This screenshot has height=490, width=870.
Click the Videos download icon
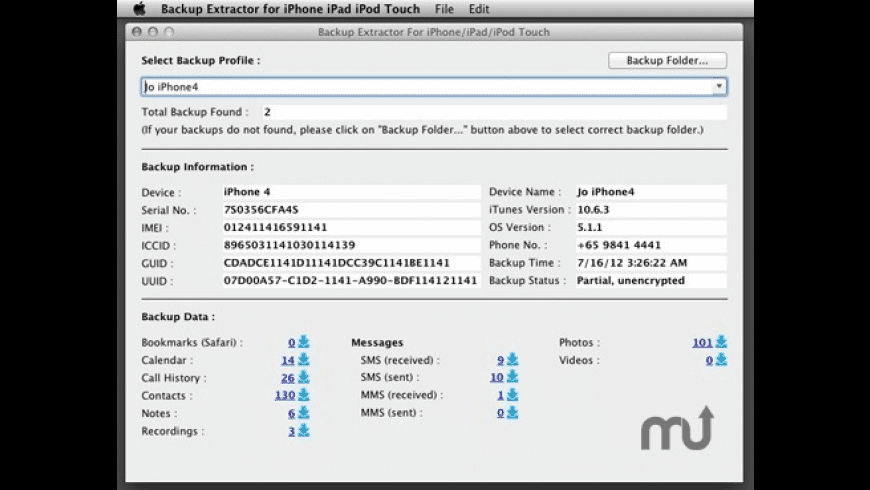click(x=721, y=360)
